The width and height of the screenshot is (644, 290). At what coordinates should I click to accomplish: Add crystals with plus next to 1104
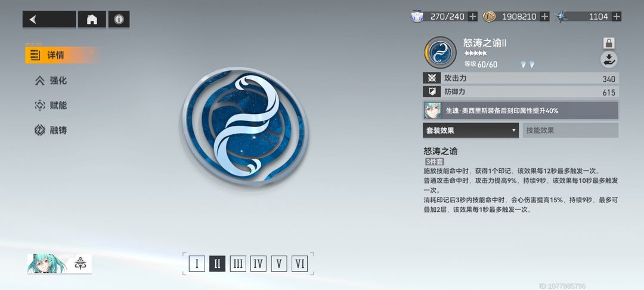pos(617,17)
